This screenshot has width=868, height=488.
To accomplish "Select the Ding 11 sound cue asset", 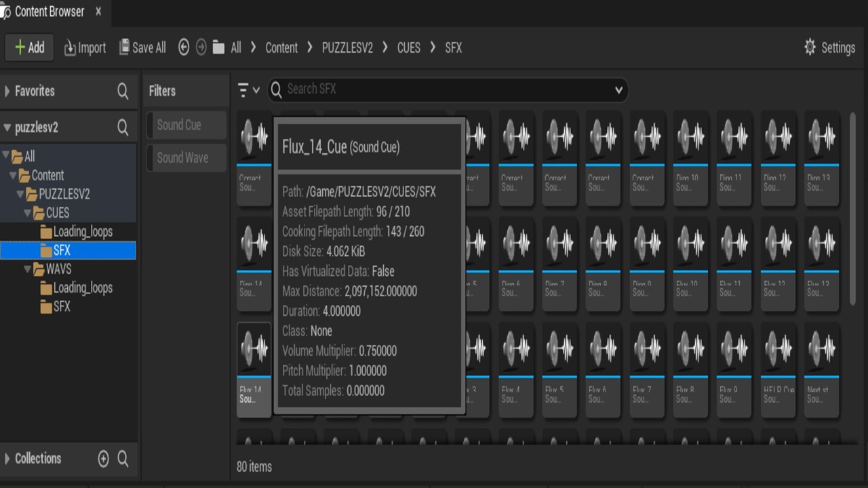I will 734,159.
